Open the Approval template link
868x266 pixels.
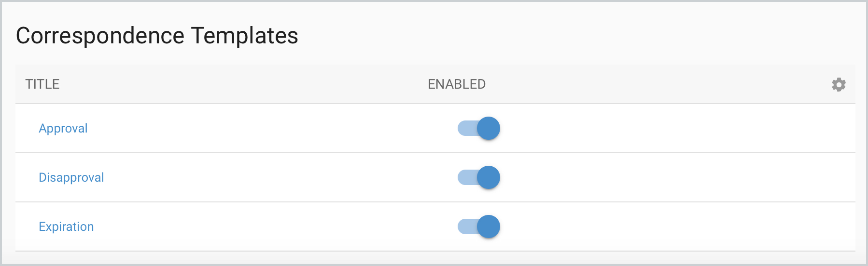tap(63, 128)
